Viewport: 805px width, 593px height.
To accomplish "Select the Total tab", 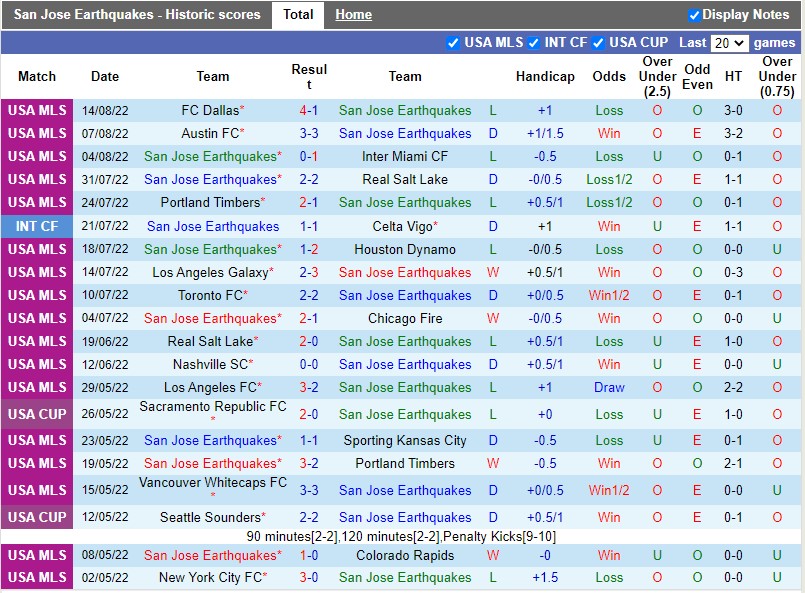I will pyautogui.click(x=298, y=14).
